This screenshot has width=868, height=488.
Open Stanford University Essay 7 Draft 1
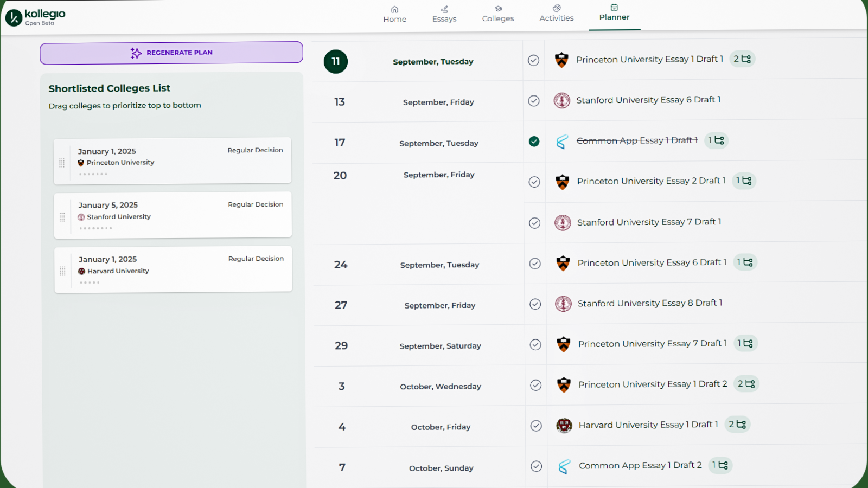click(x=649, y=222)
